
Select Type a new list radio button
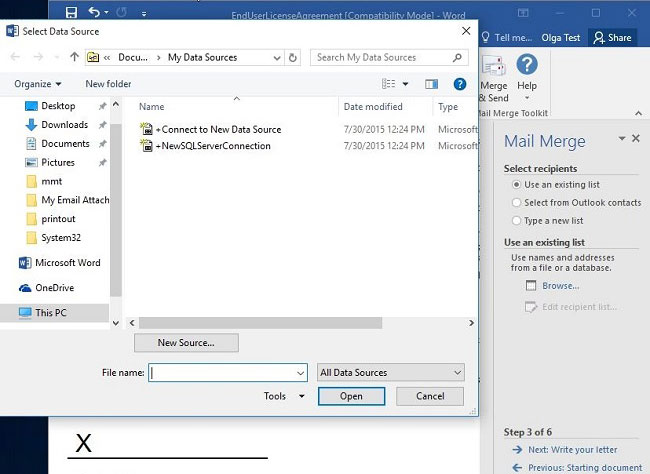point(516,221)
